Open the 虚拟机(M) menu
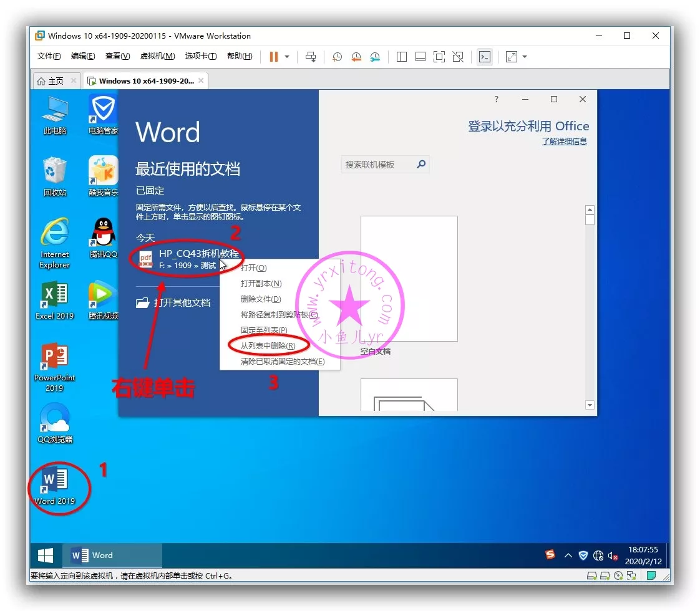 click(157, 56)
